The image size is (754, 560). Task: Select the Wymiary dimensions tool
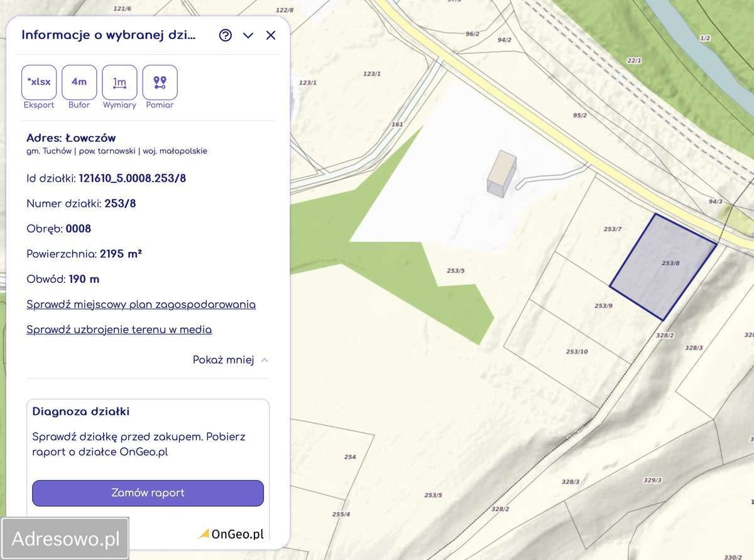(119, 82)
